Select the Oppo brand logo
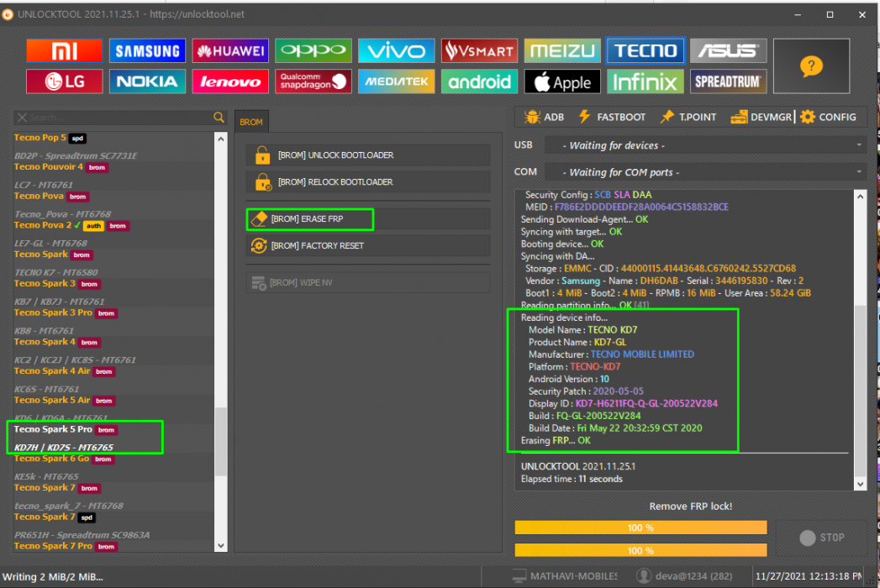Image resolution: width=880 pixels, height=588 pixels. pos(314,51)
